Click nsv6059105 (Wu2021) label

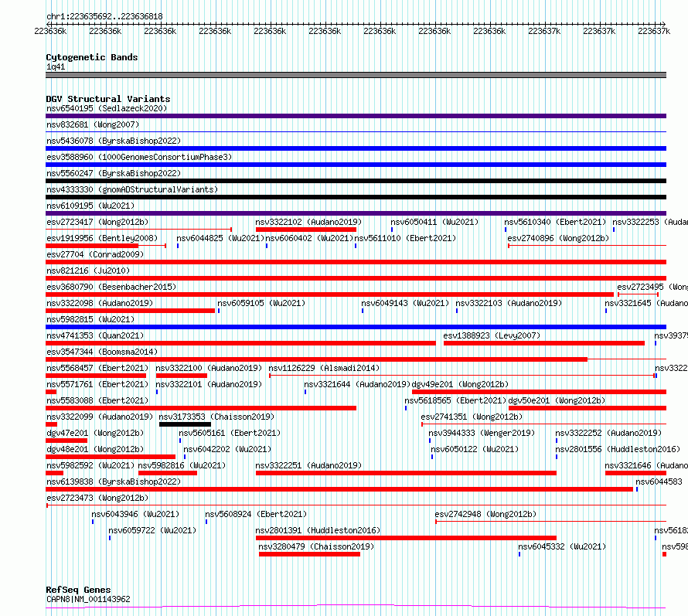pyautogui.click(x=261, y=303)
